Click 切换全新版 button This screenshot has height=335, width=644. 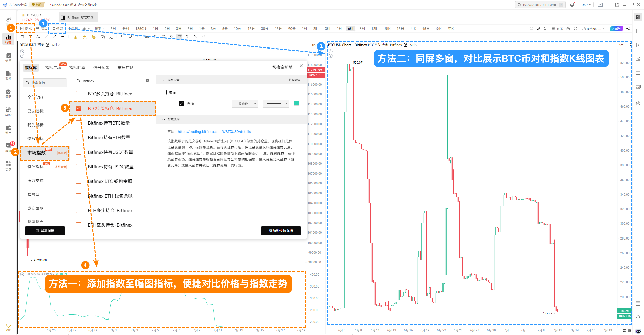[283, 67]
